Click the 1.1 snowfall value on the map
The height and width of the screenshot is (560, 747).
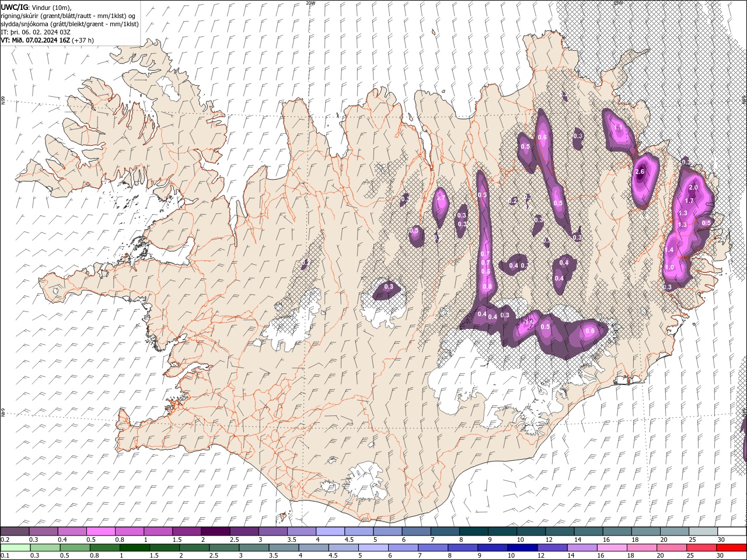[619, 127]
